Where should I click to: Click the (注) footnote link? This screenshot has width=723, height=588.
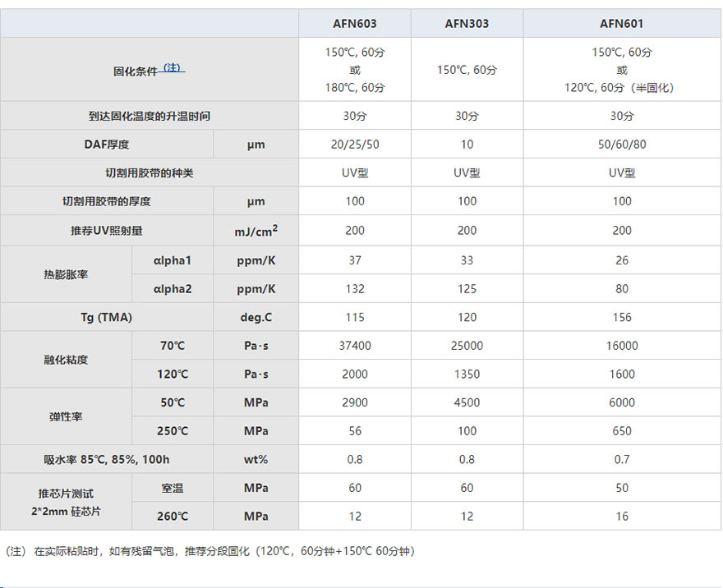(172, 68)
